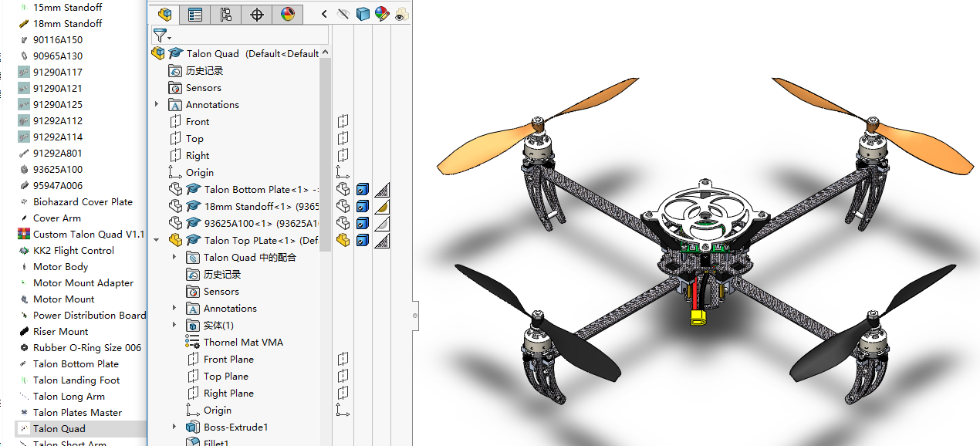Expand the Boss-Extrude1 feature
The height and width of the screenshot is (446, 980).
pos(174,427)
